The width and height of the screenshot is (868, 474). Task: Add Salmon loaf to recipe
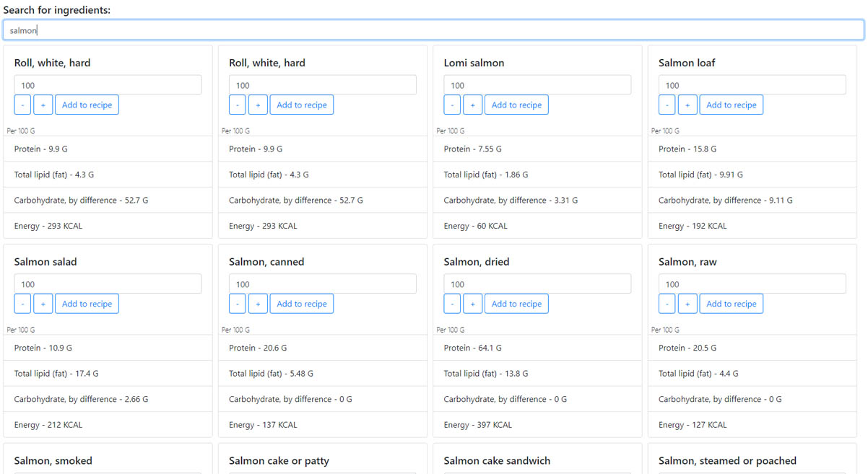coord(731,104)
